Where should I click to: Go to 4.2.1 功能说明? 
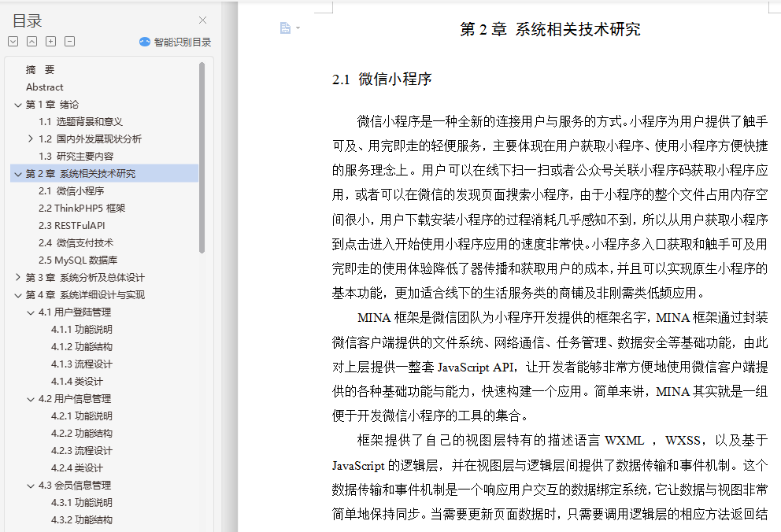point(82,416)
